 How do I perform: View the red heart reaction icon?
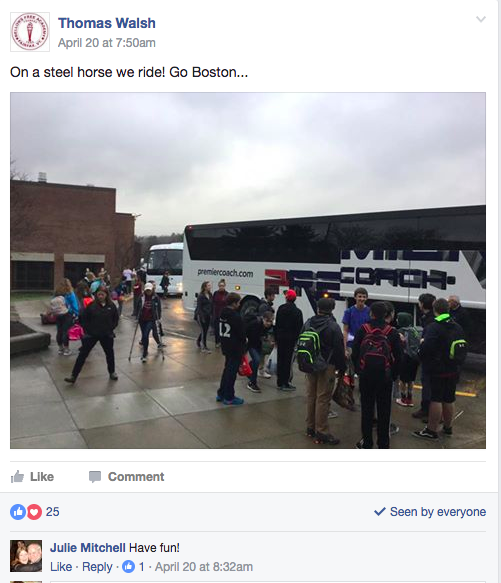pyautogui.click(x=34, y=512)
